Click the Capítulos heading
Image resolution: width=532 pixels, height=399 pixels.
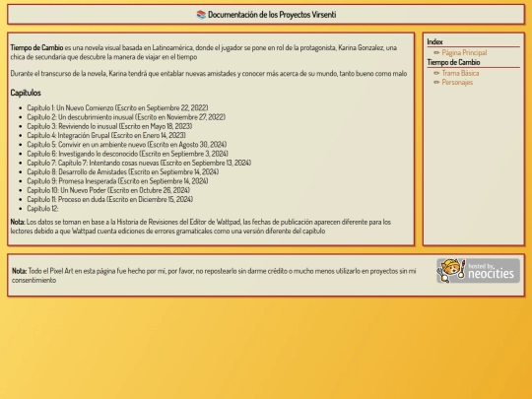pos(26,93)
